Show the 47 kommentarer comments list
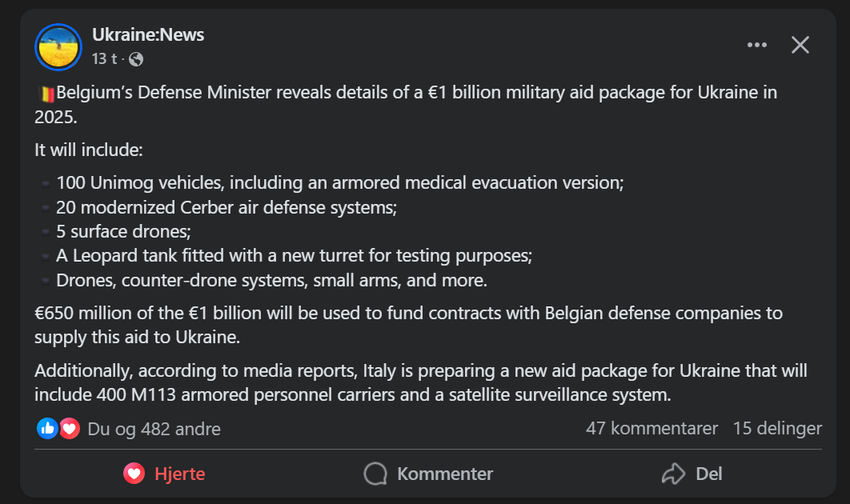850x504 pixels. pos(652,428)
